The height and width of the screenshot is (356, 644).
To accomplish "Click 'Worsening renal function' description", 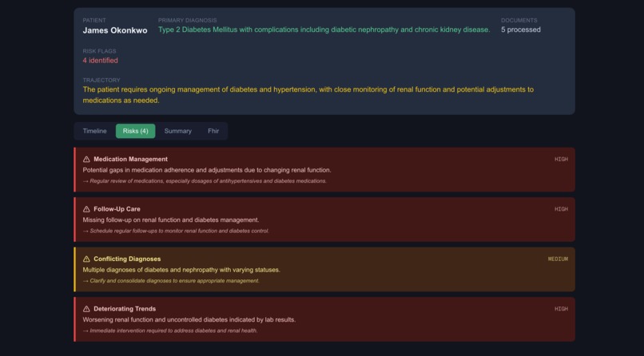I will [189, 320].
